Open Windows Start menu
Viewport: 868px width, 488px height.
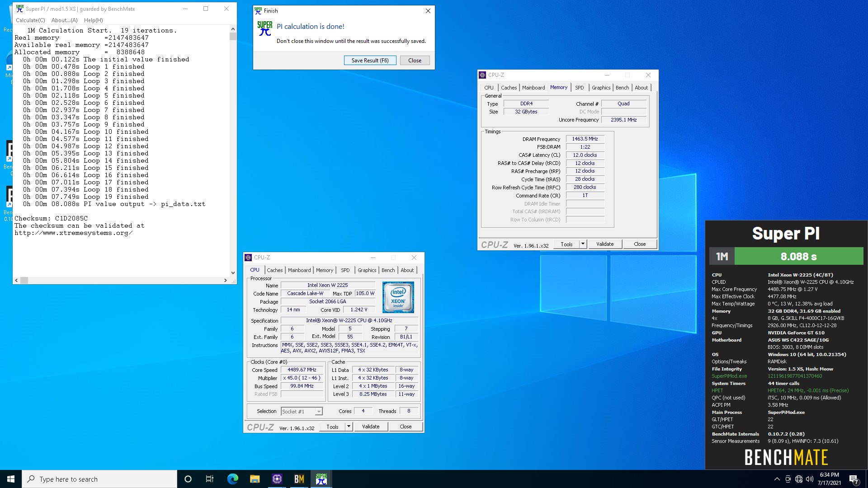pyautogui.click(x=11, y=479)
